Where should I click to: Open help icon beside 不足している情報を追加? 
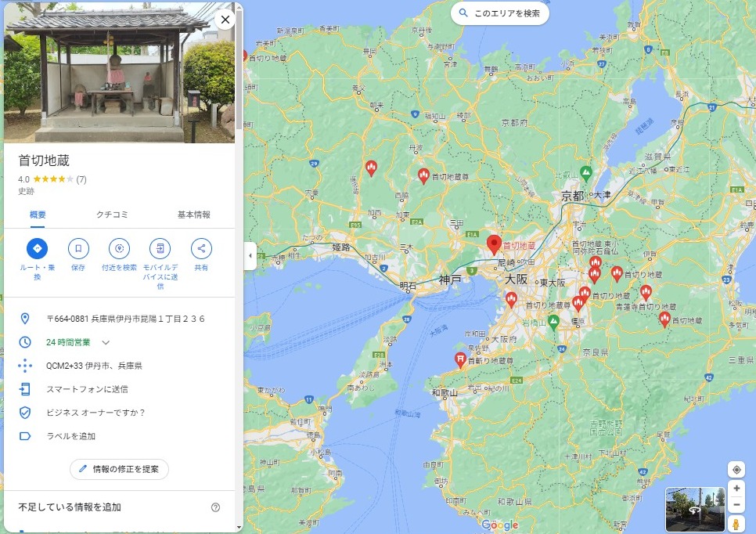coord(215,507)
